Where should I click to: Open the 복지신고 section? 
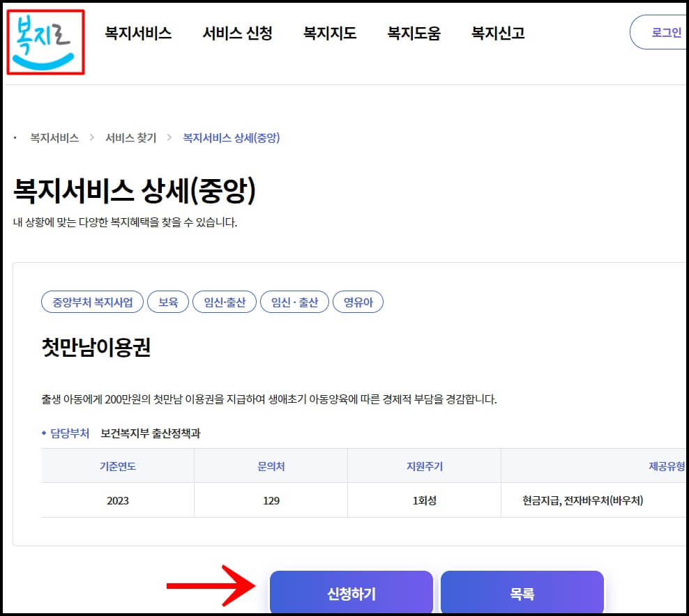click(x=496, y=32)
